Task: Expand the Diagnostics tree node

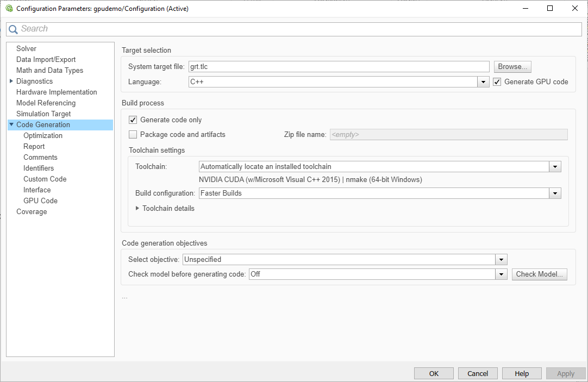Action: pyautogui.click(x=11, y=82)
